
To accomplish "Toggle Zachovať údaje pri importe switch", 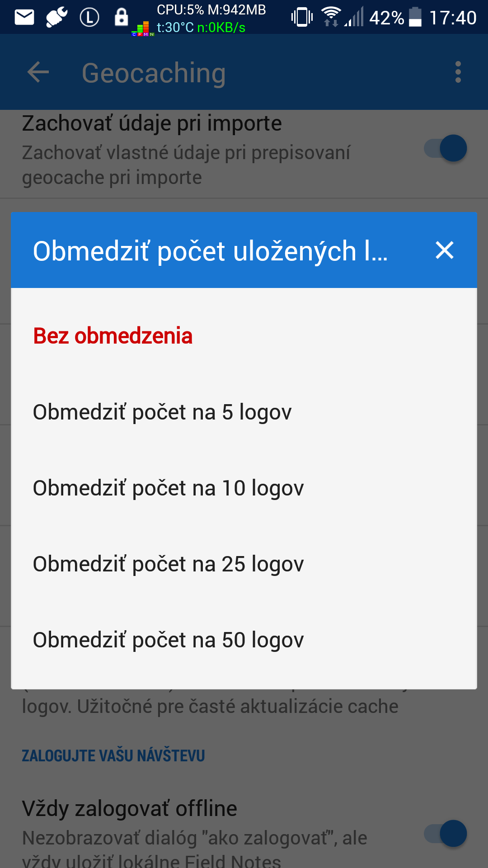I will pos(446,148).
